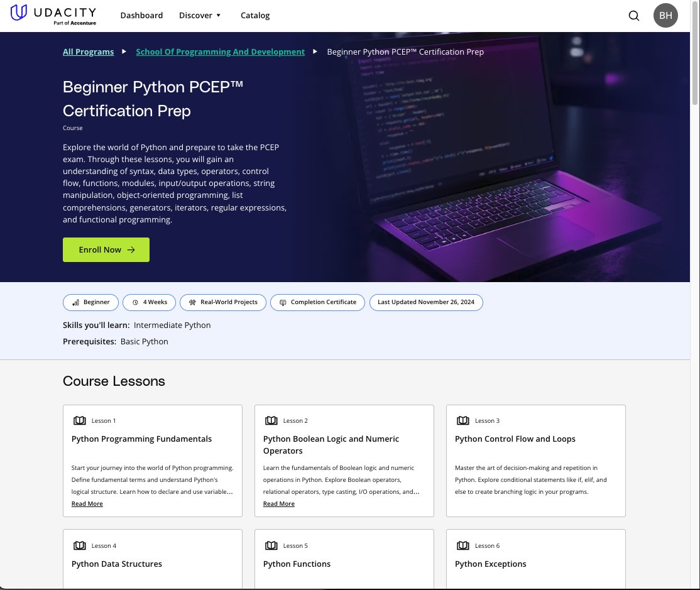Click the 'Real-World Projects' badge label
700x590 pixels.
coord(229,302)
